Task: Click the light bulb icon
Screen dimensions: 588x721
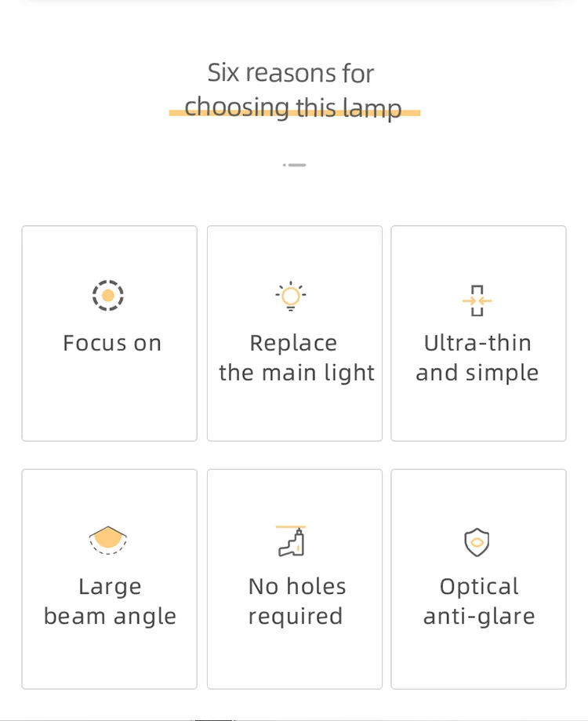Action: [291, 297]
